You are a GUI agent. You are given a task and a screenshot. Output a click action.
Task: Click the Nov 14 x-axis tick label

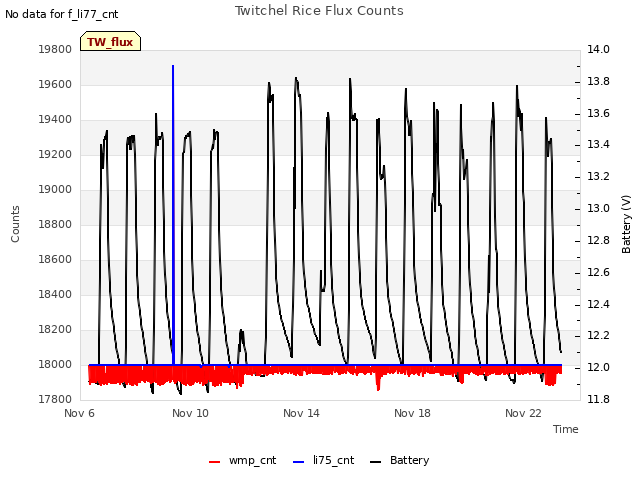tap(301, 413)
